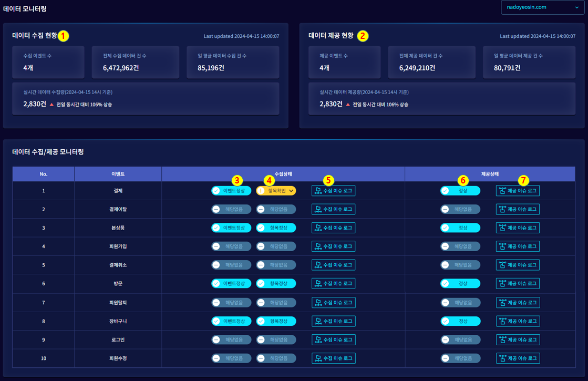Screen dimensions: 588x381
Task: Open 수집 이슈 로그 for 방문 event
Action: (x=333, y=283)
